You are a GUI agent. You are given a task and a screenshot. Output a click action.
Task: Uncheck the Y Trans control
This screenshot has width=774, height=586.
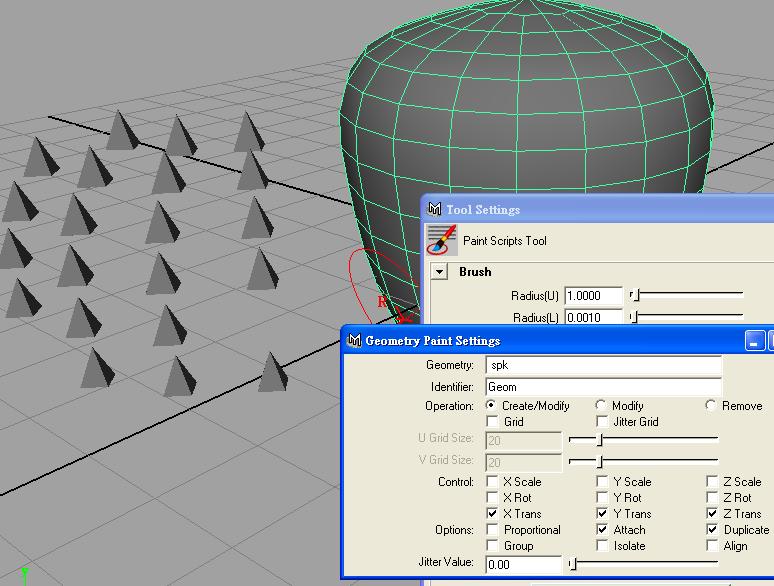[602, 513]
